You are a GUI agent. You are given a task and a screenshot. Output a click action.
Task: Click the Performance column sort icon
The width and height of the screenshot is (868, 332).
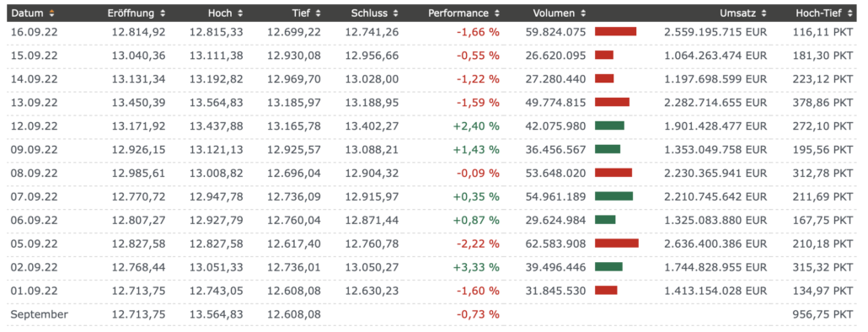496,13
